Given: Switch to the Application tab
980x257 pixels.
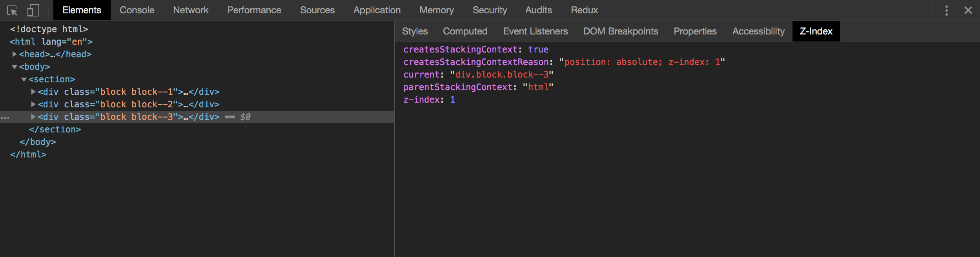Looking at the screenshot, I should click(377, 10).
